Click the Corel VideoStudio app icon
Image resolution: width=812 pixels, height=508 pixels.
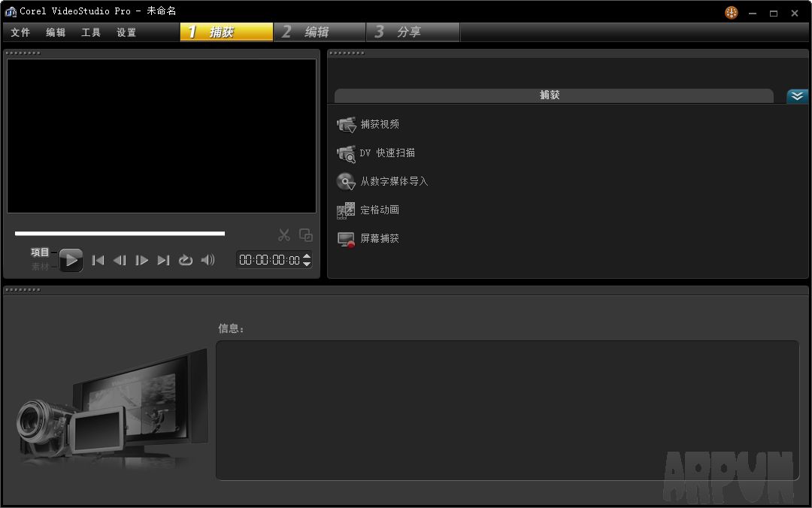(8, 11)
